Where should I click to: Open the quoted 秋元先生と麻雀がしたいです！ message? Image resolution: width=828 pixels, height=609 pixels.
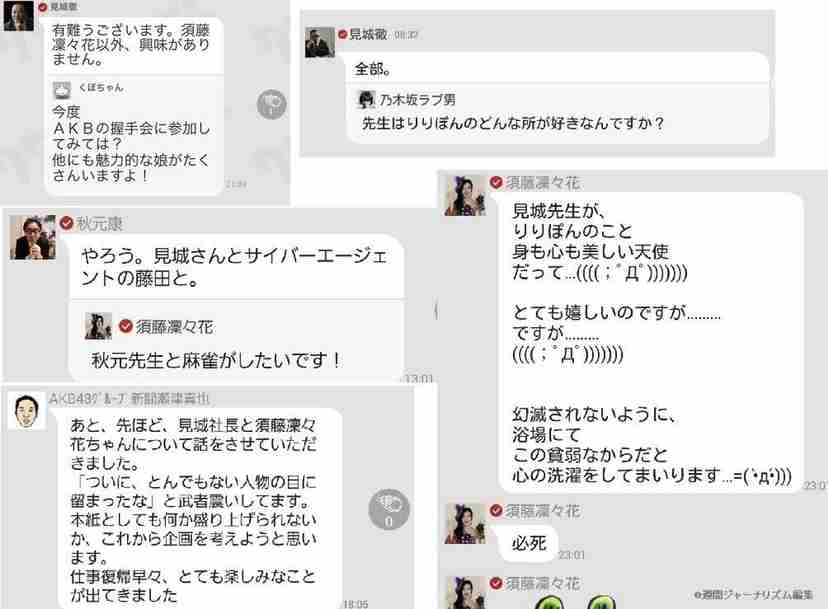(237, 341)
